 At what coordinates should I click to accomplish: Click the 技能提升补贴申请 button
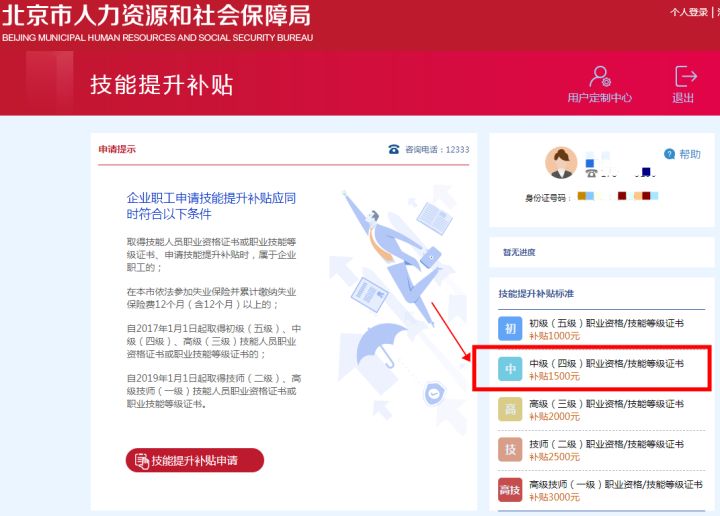195,460
